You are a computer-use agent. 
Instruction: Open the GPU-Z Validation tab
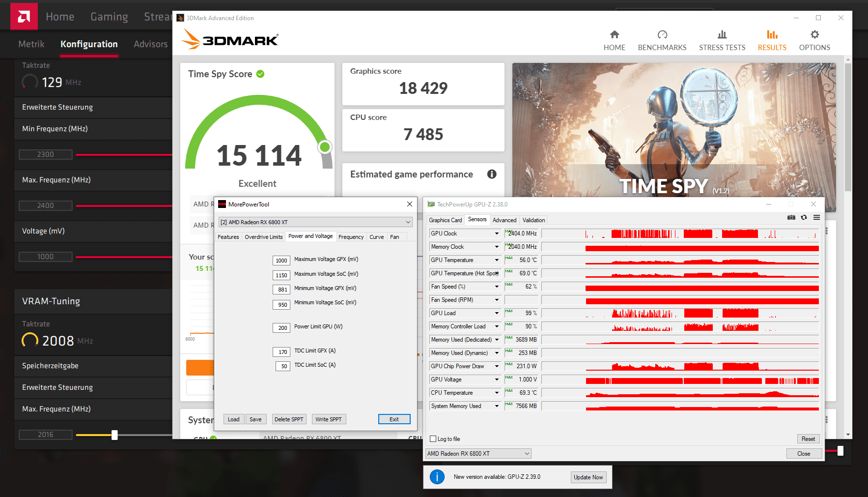pos(533,220)
